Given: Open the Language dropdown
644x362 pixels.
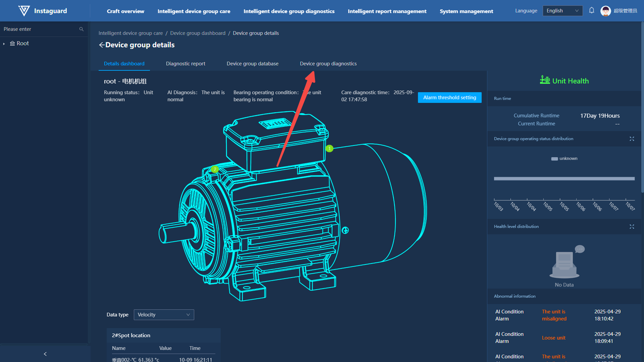Looking at the screenshot, I should click(562, 11).
